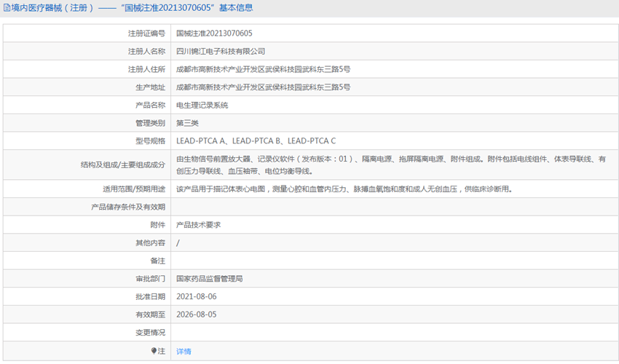Click the 结构及组成/主要组成成分 label
This screenshot has width=619, height=364.
123,165
